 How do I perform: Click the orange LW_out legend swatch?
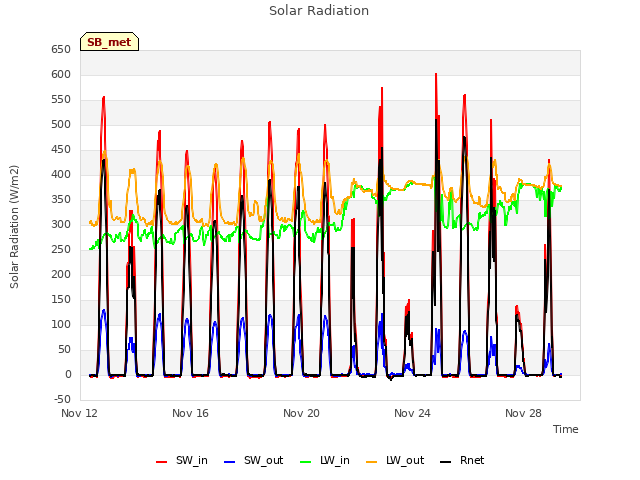click(x=372, y=462)
